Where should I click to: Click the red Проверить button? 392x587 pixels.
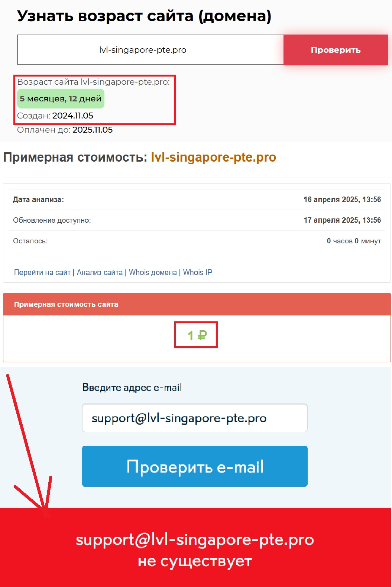click(x=336, y=50)
